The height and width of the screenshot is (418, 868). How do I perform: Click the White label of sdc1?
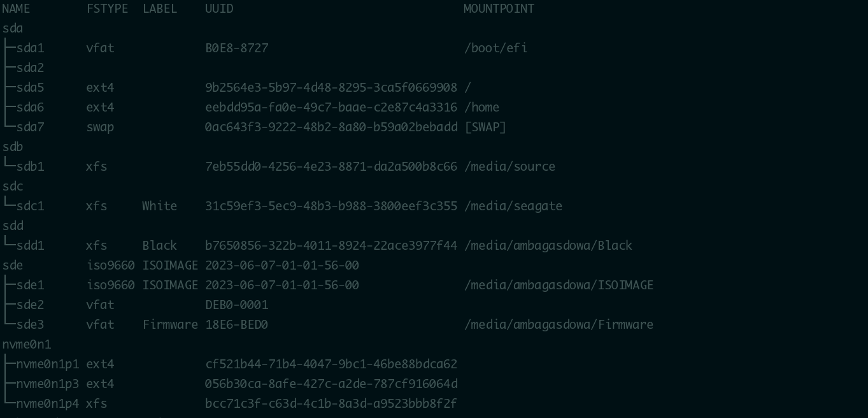click(x=159, y=206)
